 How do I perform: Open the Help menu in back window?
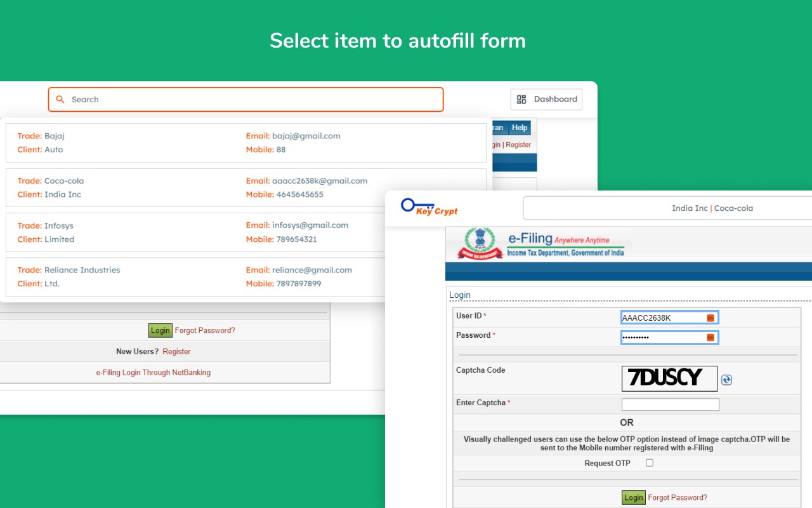coord(520,128)
